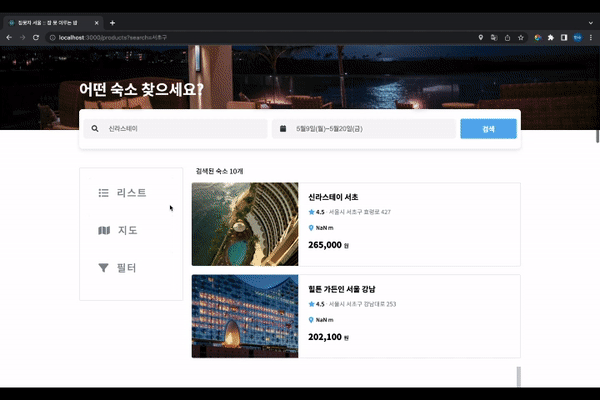
Task: Close the current browser tab
Action: click(96, 23)
